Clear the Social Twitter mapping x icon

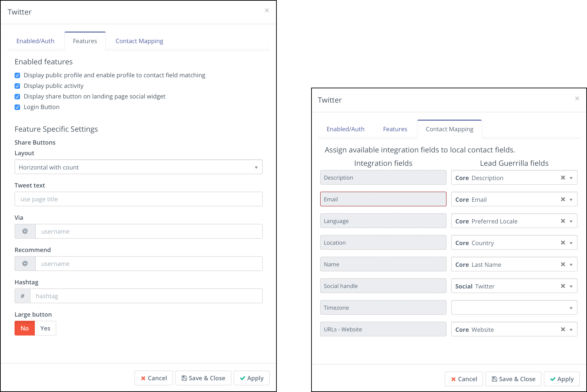(x=563, y=286)
